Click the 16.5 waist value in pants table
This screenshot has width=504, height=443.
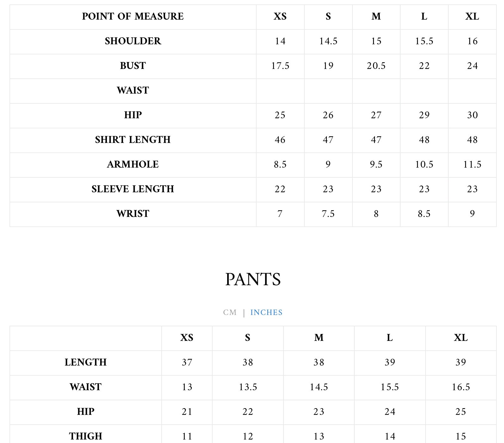pyautogui.click(x=461, y=387)
